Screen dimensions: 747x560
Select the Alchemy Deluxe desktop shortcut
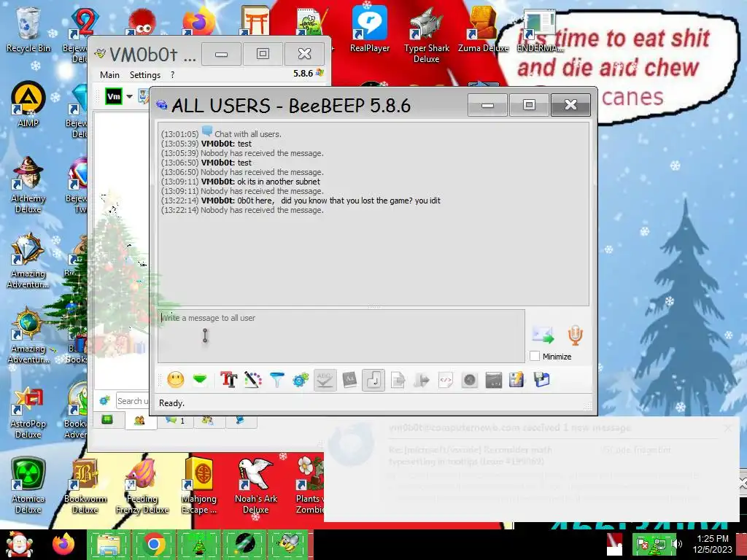[28, 184]
